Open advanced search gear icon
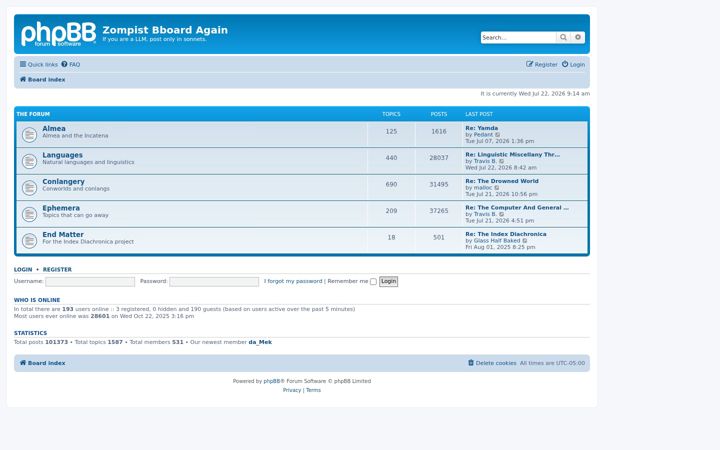The image size is (720, 450). tap(578, 37)
